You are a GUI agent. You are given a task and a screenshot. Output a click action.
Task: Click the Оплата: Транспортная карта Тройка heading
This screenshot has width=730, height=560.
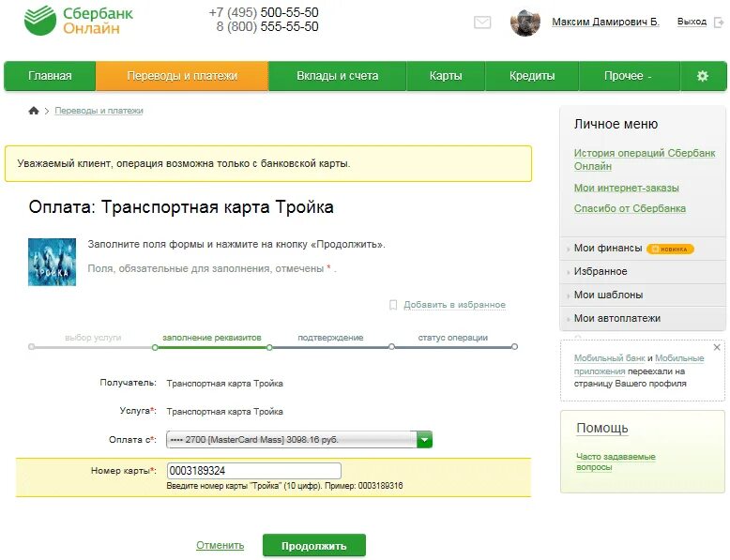(x=181, y=206)
